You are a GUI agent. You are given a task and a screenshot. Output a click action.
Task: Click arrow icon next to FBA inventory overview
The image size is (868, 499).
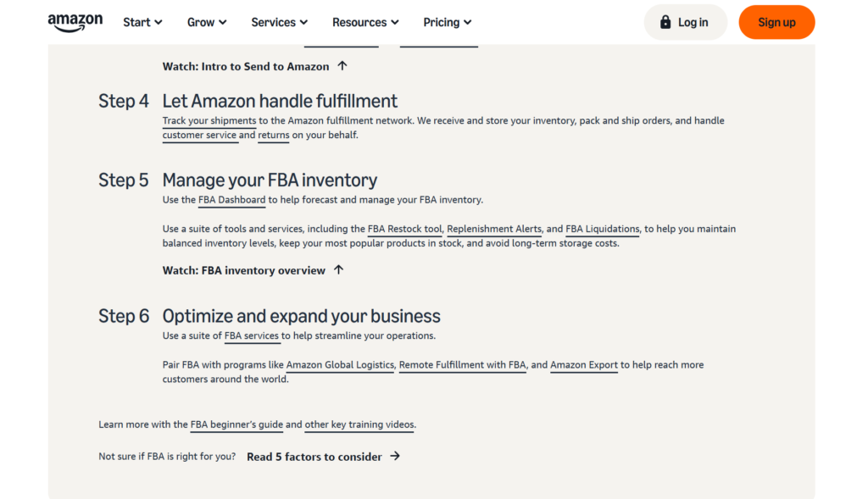(x=338, y=270)
